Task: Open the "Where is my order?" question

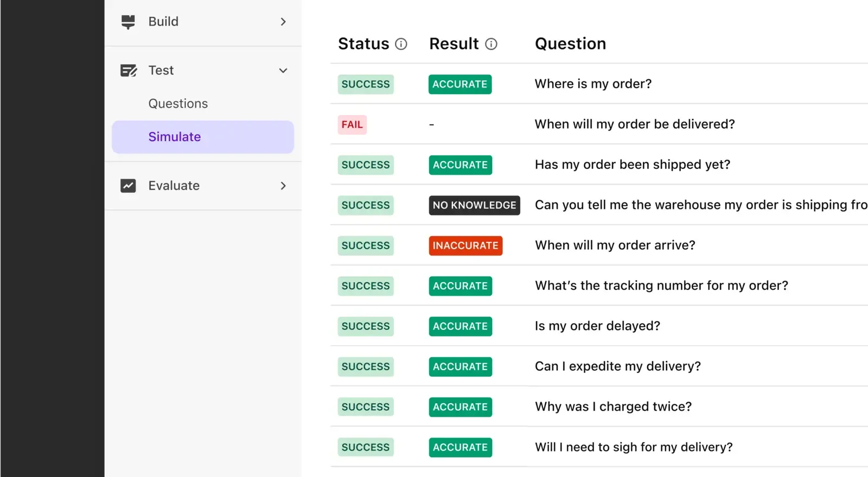Action: click(x=593, y=84)
